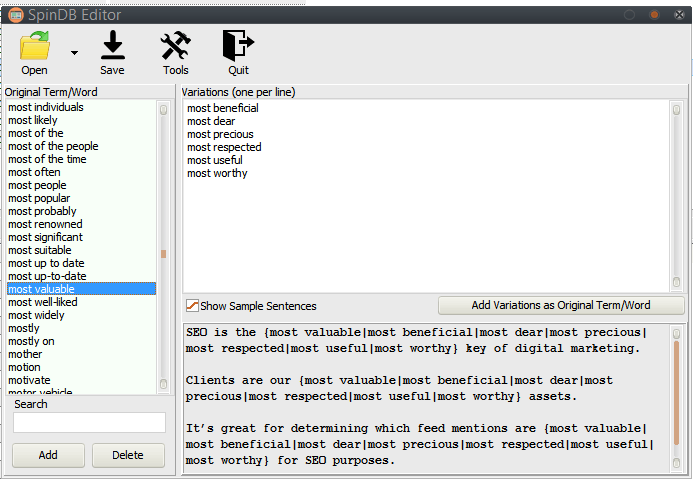Click the dark minimize window button
This screenshot has height=481, width=693.
tap(629, 15)
